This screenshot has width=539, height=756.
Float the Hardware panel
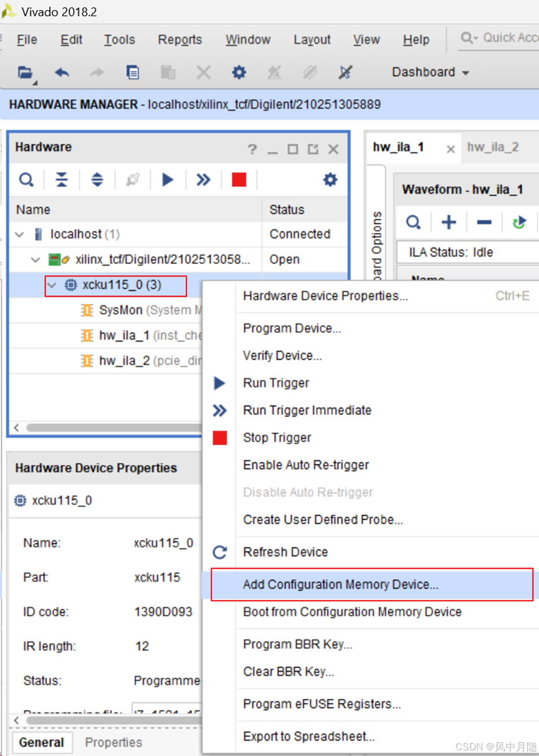313,149
